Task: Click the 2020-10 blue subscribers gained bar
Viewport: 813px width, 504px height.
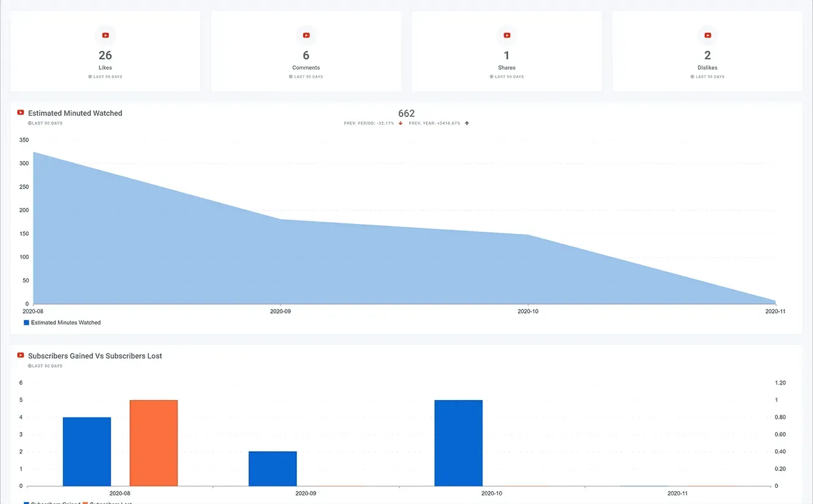Action: pos(458,443)
